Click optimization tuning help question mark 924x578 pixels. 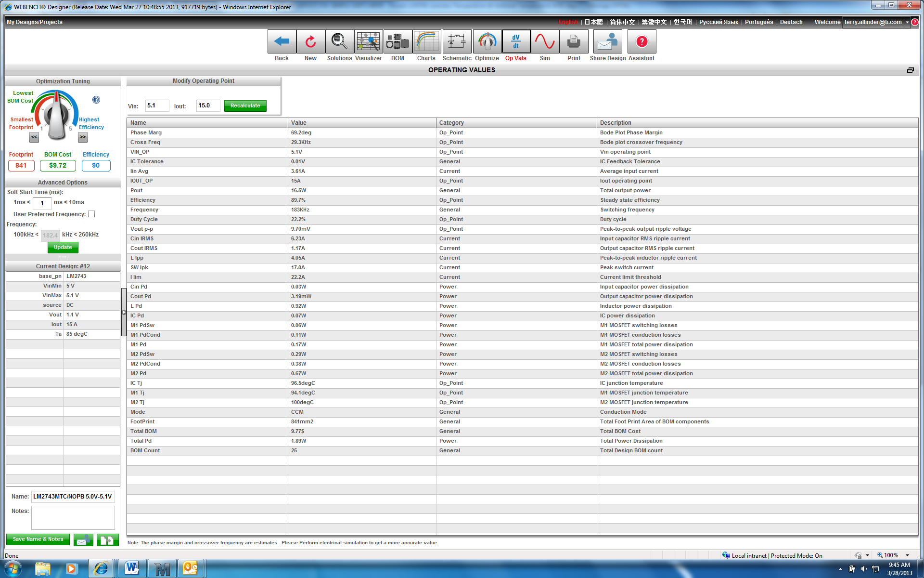pyautogui.click(x=96, y=100)
